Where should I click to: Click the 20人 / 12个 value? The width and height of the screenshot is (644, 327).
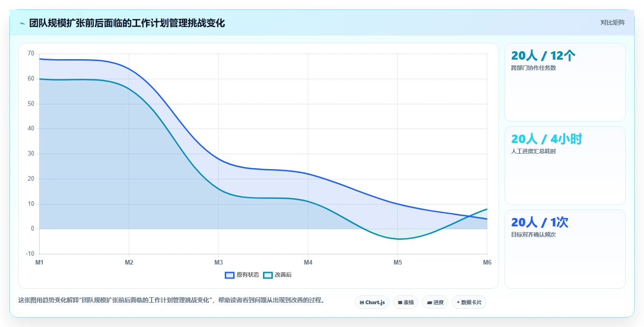coord(543,56)
